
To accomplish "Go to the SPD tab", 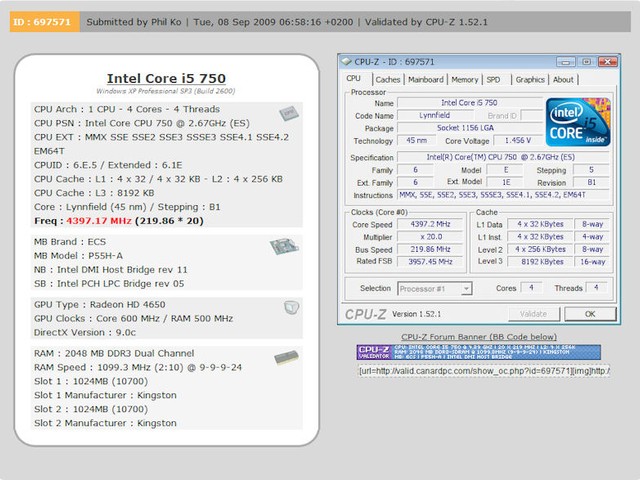I will point(494,79).
